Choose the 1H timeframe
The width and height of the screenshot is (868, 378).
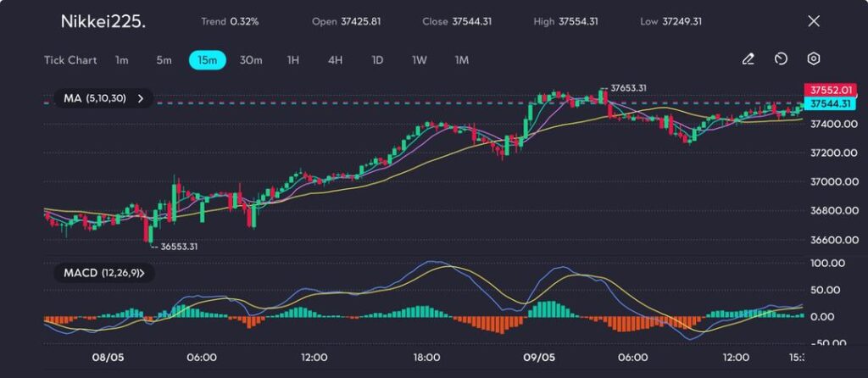tap(293, 60)
